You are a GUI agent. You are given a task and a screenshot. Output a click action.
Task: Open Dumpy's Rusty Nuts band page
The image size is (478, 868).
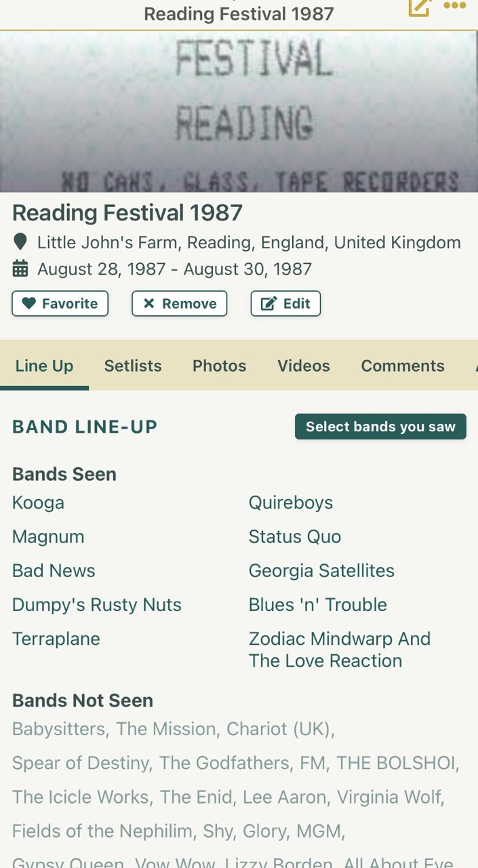pos(96,604)
